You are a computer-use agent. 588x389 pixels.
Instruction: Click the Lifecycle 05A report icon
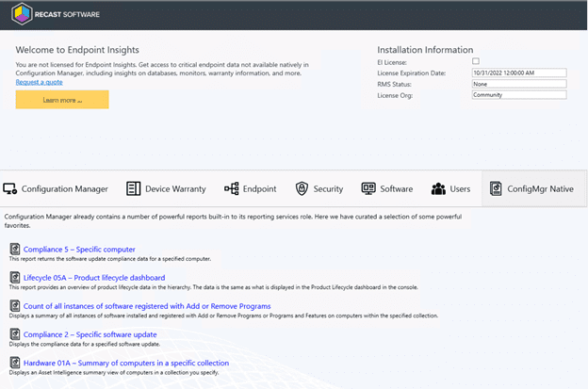pyautogui.click(x=15, y=278)
